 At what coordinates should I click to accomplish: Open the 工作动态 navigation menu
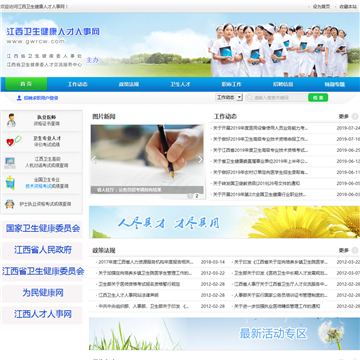click(x=77, y=84)
